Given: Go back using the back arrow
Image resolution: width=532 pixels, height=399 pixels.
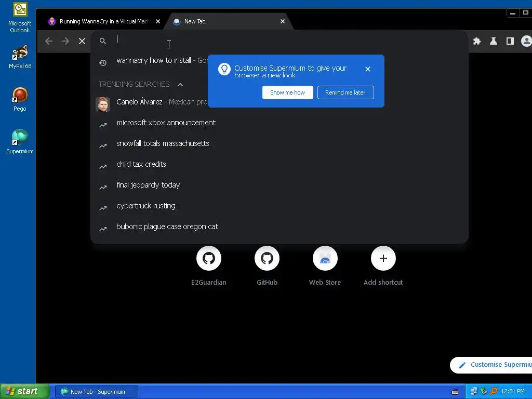Looking at the screenshot, I should [x=49, y=41].
